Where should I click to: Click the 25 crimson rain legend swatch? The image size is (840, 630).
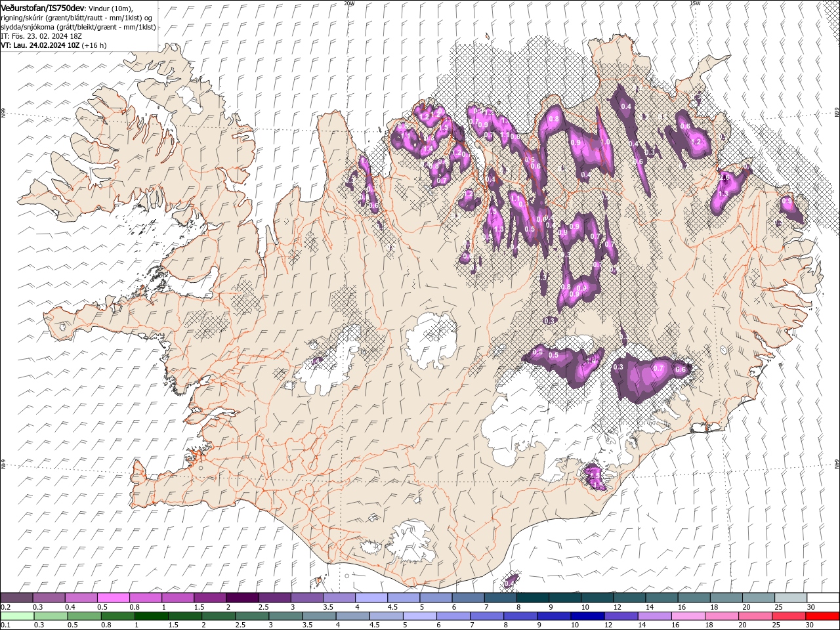(x=789, y=616)
